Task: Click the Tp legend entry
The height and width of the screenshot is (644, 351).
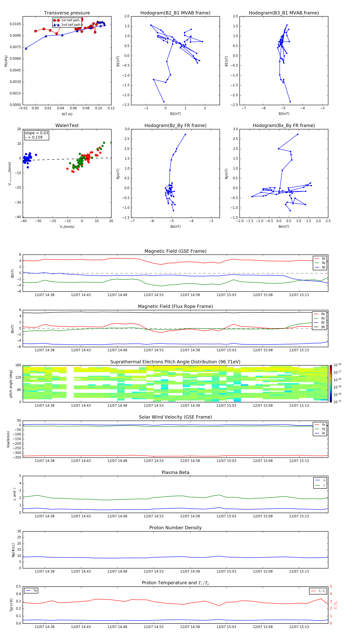Action: tap(31, 591)
